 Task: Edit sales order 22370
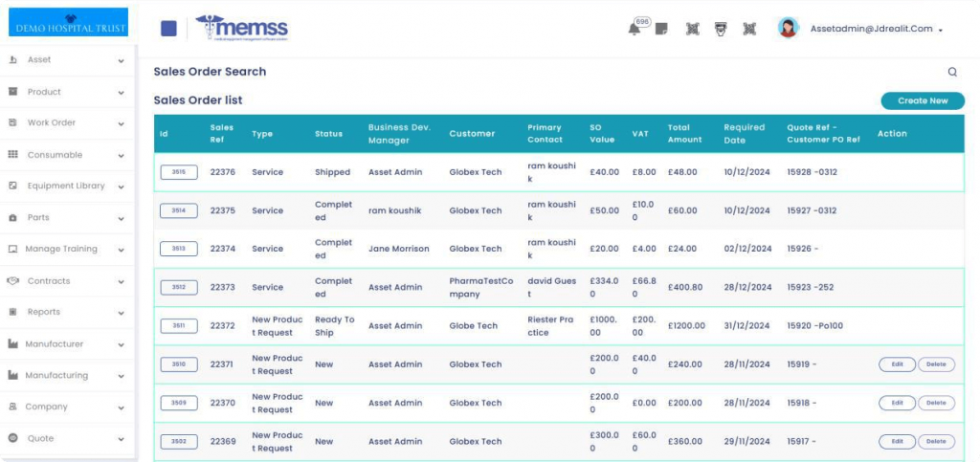pyautogui.click(x=897, y=404)
